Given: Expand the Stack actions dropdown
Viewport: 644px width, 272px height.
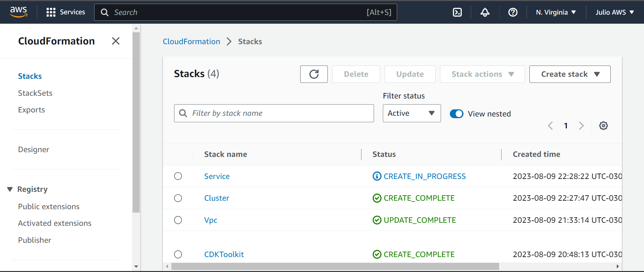Looking at the screenshot, I should [x=482, y=74].
